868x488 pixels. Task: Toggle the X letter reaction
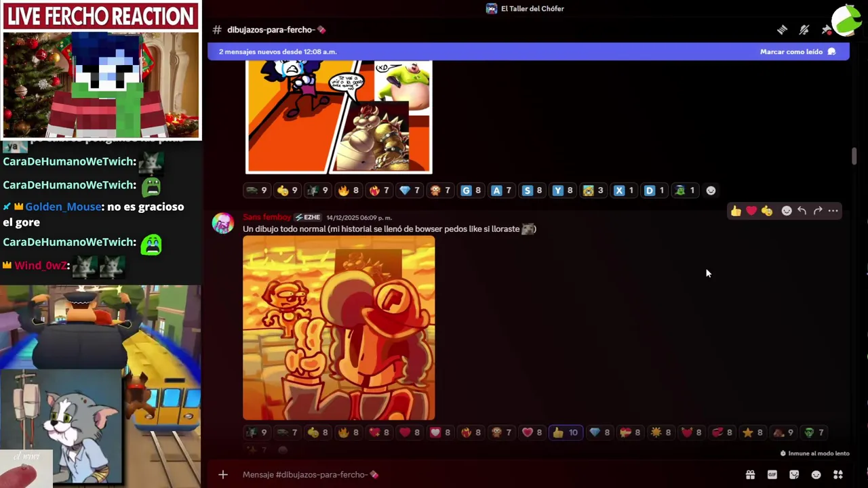623,190
